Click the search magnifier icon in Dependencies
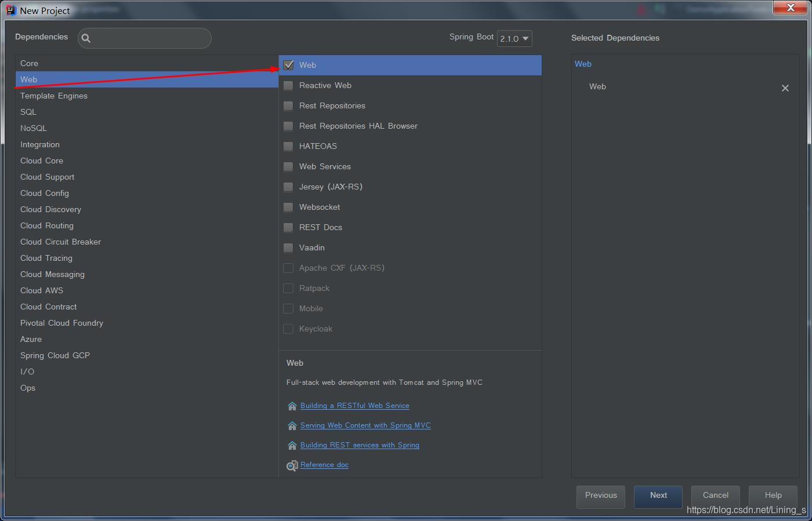The height and width of the screenshot is (521, 812). (86, 38)
